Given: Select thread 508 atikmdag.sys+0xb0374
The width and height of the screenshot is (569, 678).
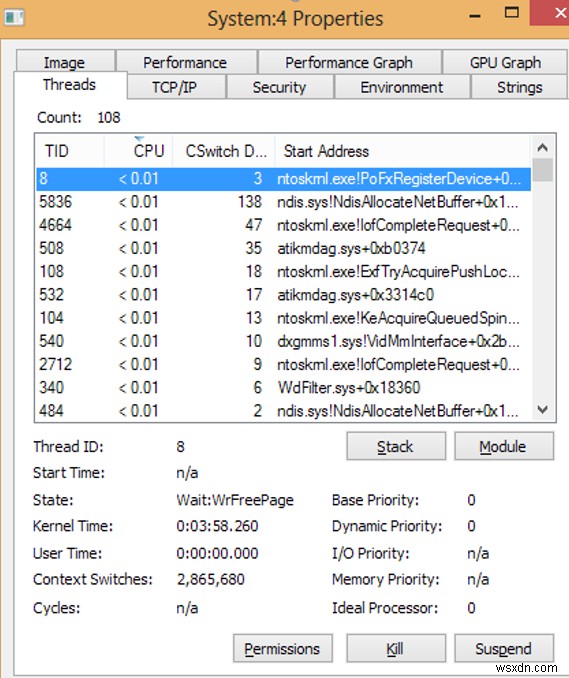Looking at the screenshot, I should [284, 248].
